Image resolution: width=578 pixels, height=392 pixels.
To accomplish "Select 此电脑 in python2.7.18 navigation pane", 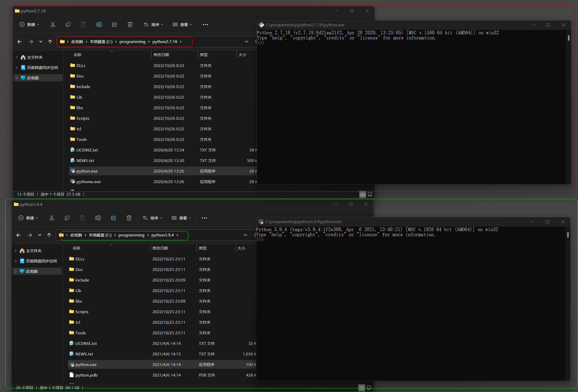I will (x=38, y=78).
